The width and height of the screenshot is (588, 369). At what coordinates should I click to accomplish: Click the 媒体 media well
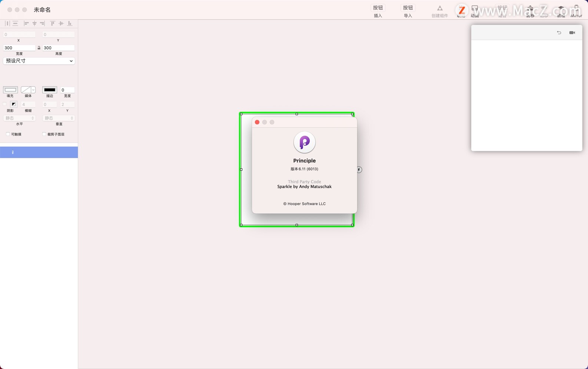tap(26, 90)
